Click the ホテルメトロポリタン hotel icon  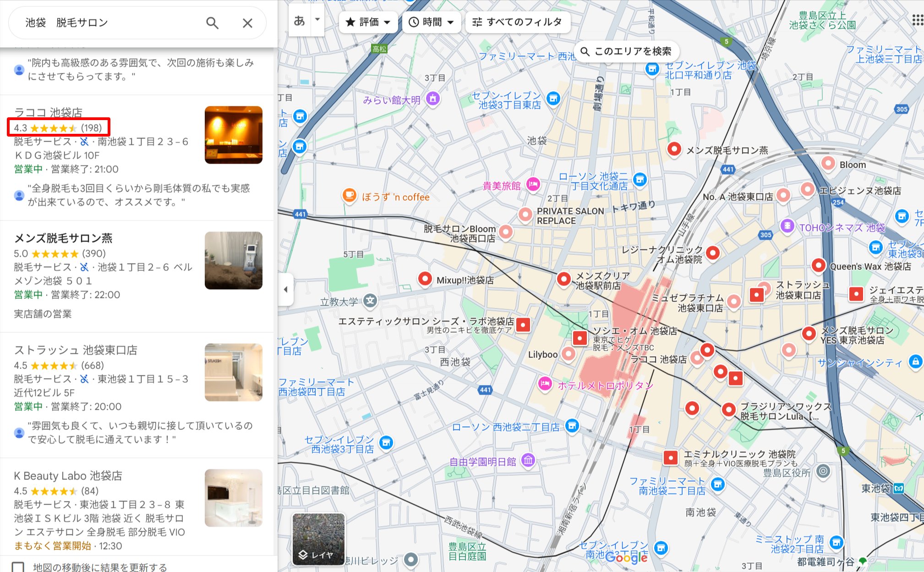point(545,383)
